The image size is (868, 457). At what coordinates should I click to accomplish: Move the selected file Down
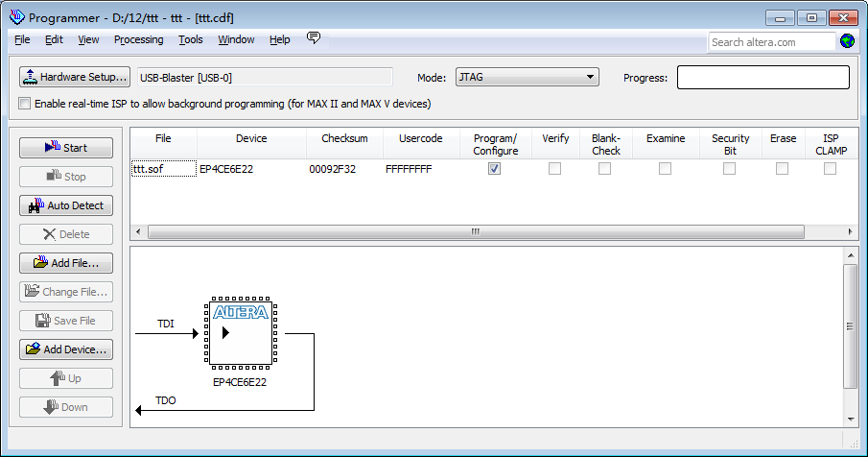point(66,407)
